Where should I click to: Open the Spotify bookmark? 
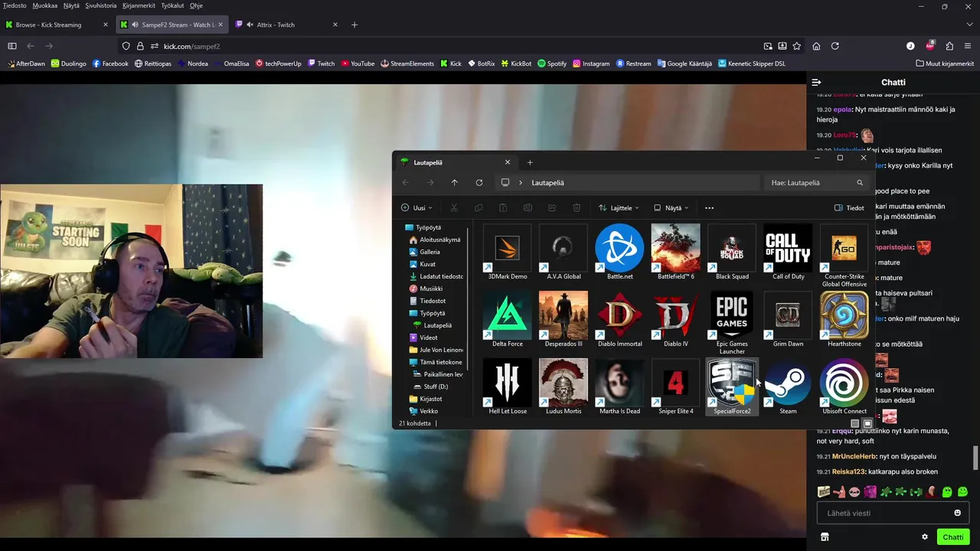551,64
